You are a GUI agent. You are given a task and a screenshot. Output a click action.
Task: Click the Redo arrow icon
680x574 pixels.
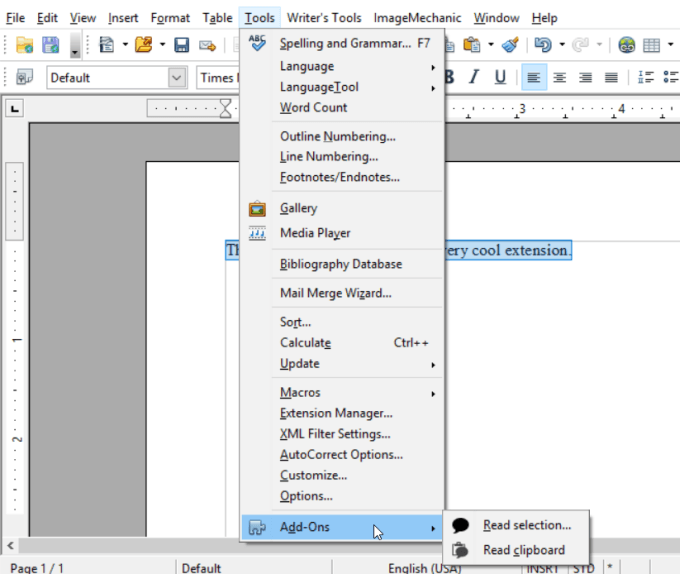pos(580,45)
